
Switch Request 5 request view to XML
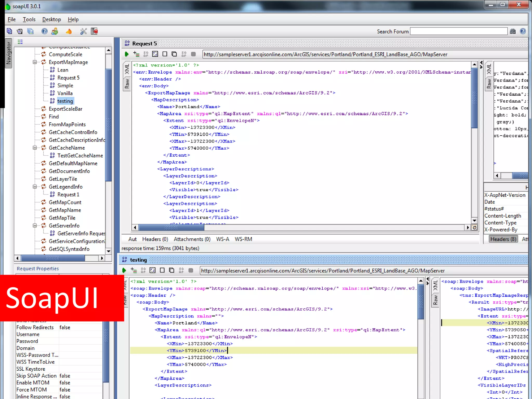click(x=127, y=69)
